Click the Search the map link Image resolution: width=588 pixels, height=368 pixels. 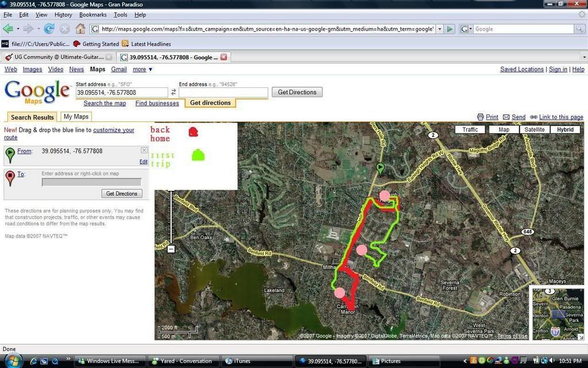[x=105, y=103]
